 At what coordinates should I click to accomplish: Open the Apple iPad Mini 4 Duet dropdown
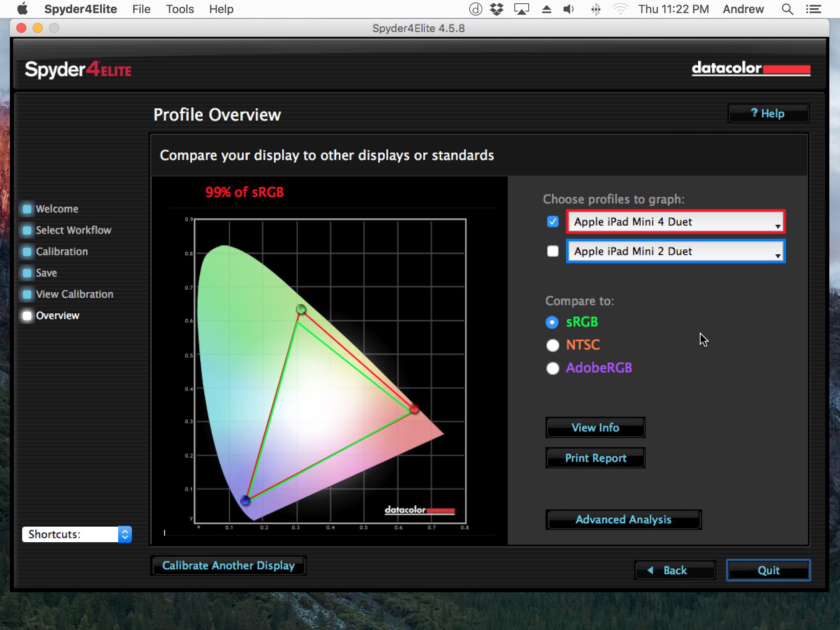pyautogui.click(x=675, y=222)
